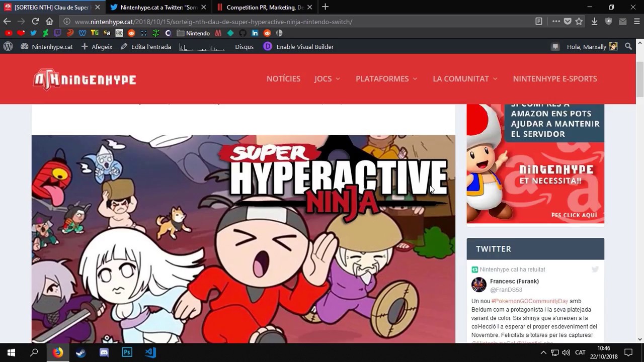644x362 pixels.
Task: Open the SB bookmark icon
Action: (107, 33)
